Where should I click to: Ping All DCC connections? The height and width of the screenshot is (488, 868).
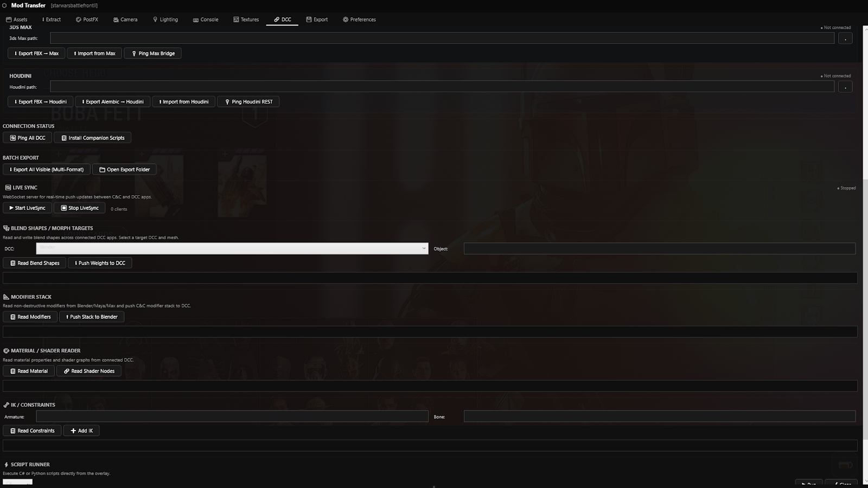(27, 137)
